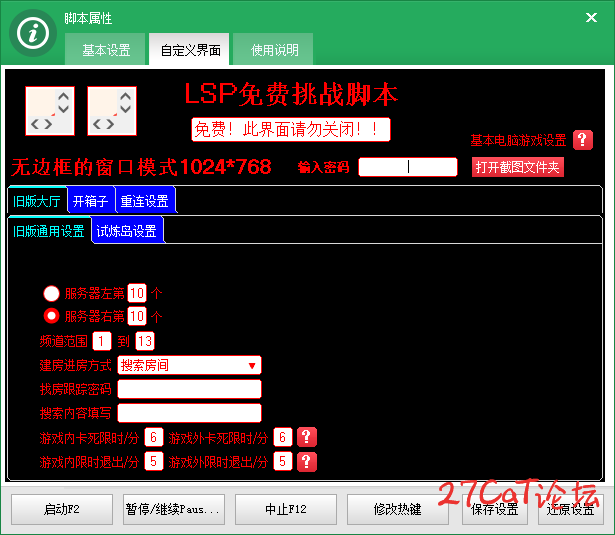Select the 服务器右第 radio button
The image size is (615, 535).
(x=51, y=316)
